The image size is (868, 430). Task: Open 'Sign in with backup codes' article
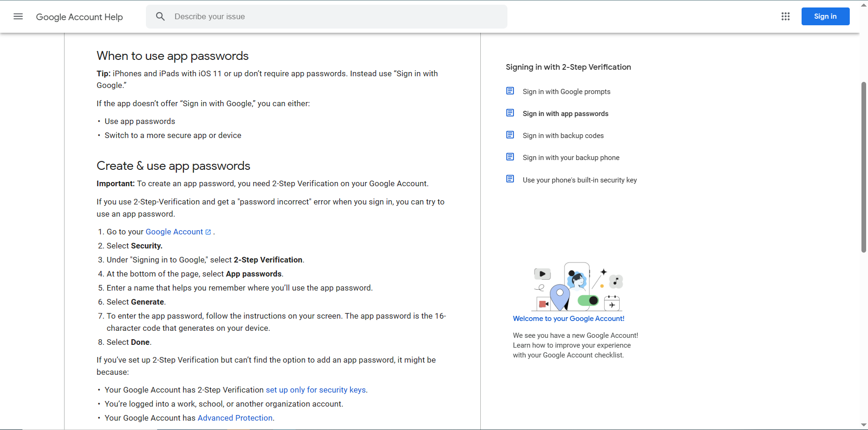pos(563,136)
